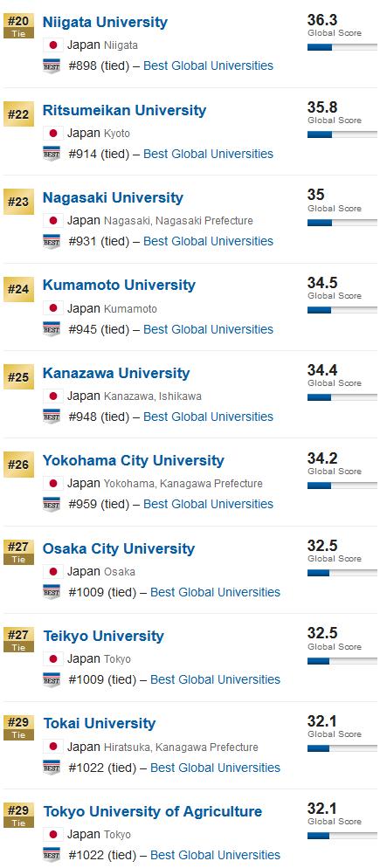This screenshot has width=387, height=868.
Task: Click the 32.1 global score of Tokai University
Action: (322, 721)
